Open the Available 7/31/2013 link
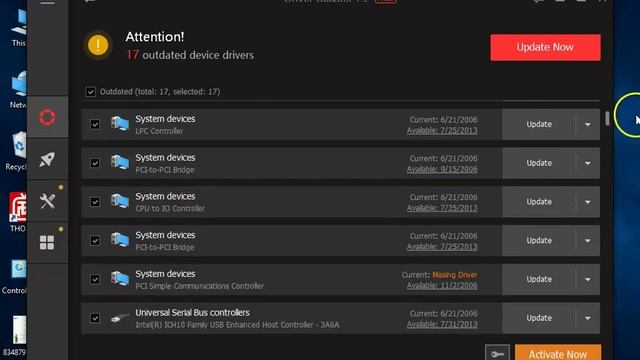 442,324
